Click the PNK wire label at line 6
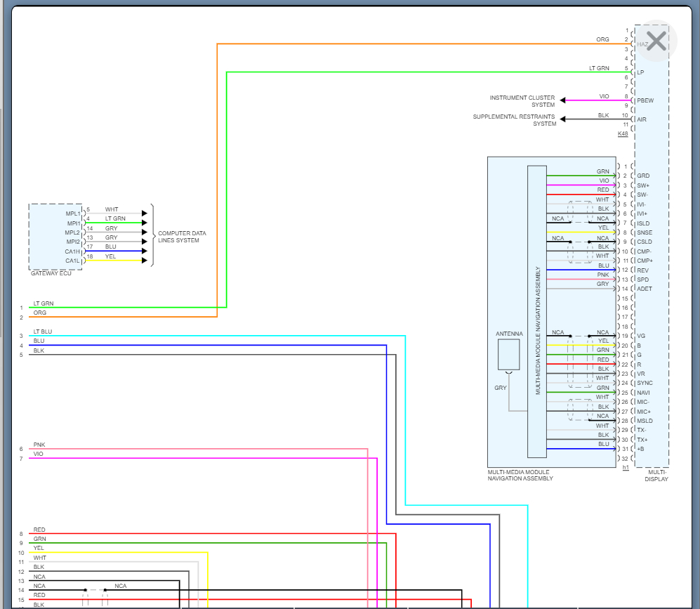 coord(39,445)
